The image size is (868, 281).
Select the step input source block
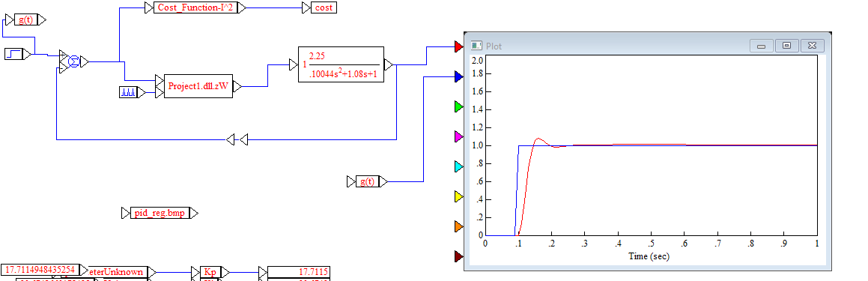tap(13, 54)
